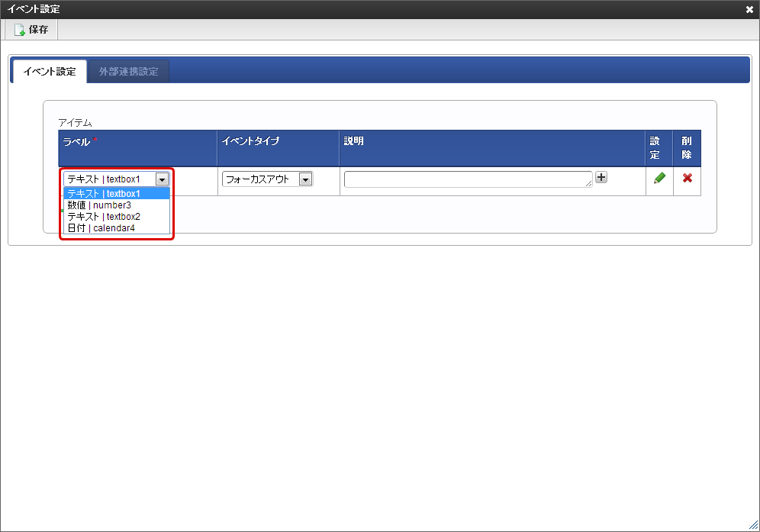This screenshot has width=760, height=532.
Task: Open the フォーカスアウト event type dropdown
Action: click(x=268, y=179)
